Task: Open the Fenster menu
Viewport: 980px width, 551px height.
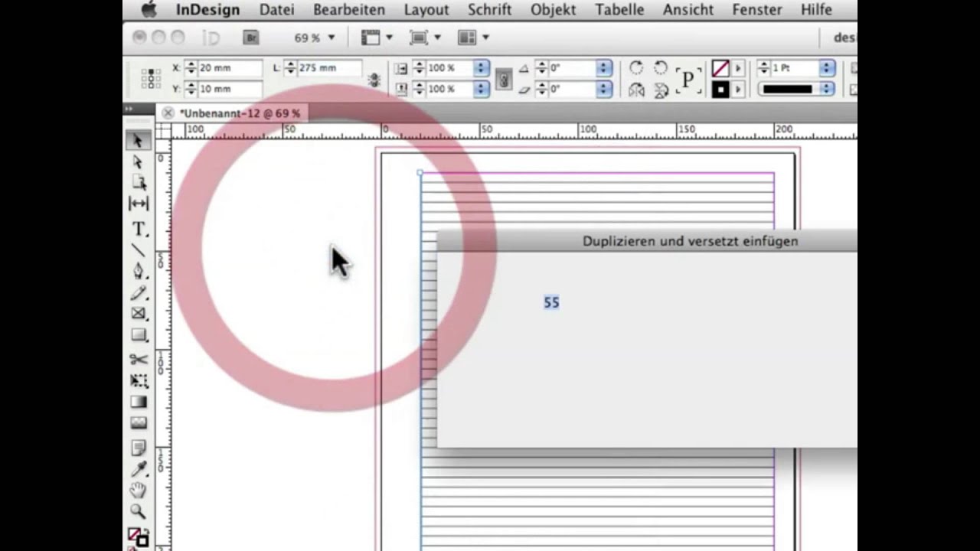Action: click(x=757, y=10)
